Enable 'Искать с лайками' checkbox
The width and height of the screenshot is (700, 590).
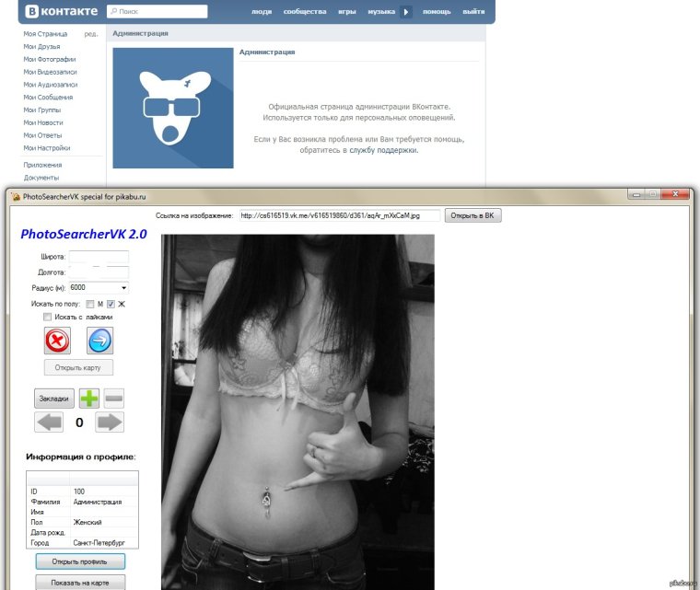pos(47,318)
